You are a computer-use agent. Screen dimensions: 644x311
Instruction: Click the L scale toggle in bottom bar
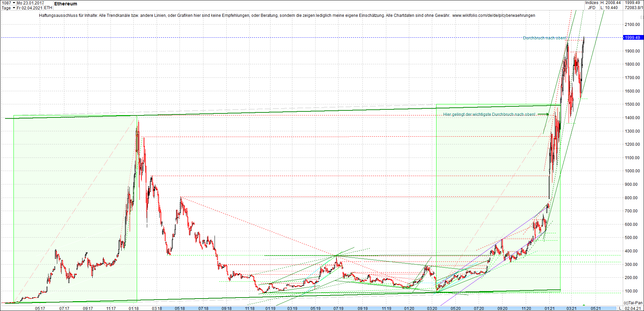620,308
